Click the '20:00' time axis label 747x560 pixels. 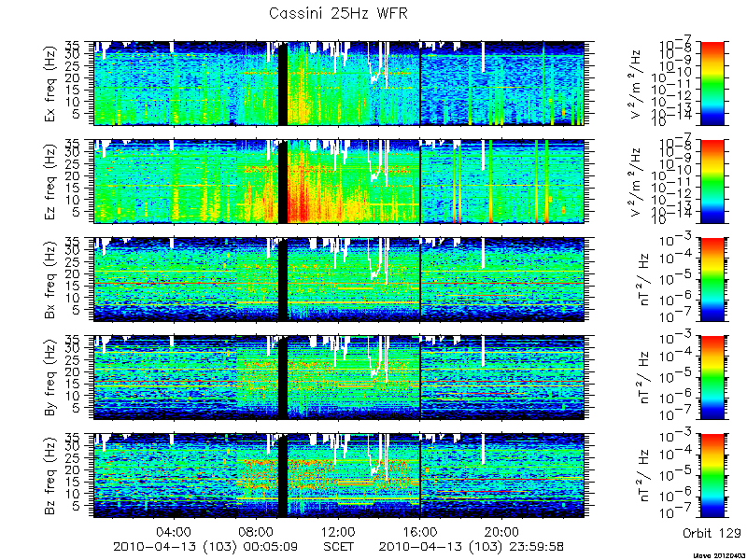tap(502, 531)
